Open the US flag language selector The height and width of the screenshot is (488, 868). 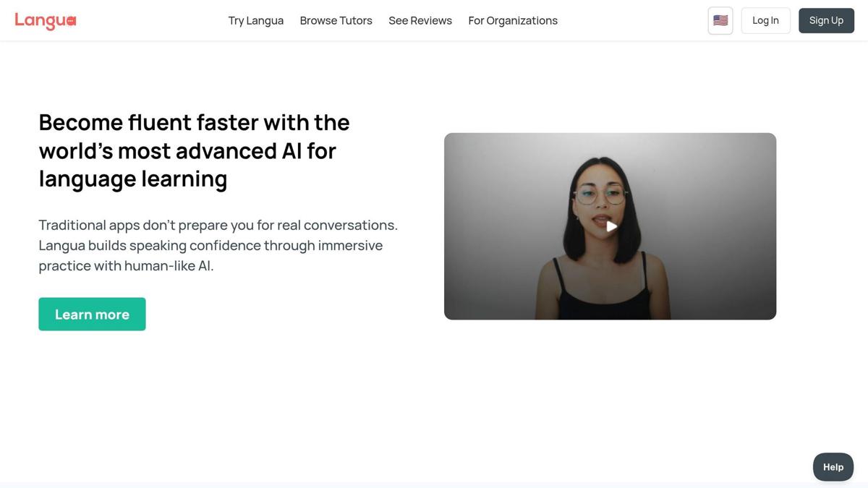click(720, 20)
